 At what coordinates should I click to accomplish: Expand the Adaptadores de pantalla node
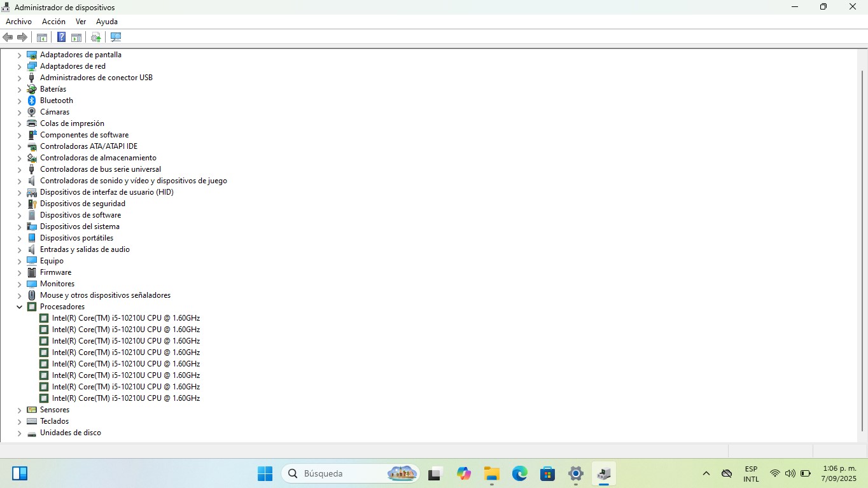click(x=19, y=55)
